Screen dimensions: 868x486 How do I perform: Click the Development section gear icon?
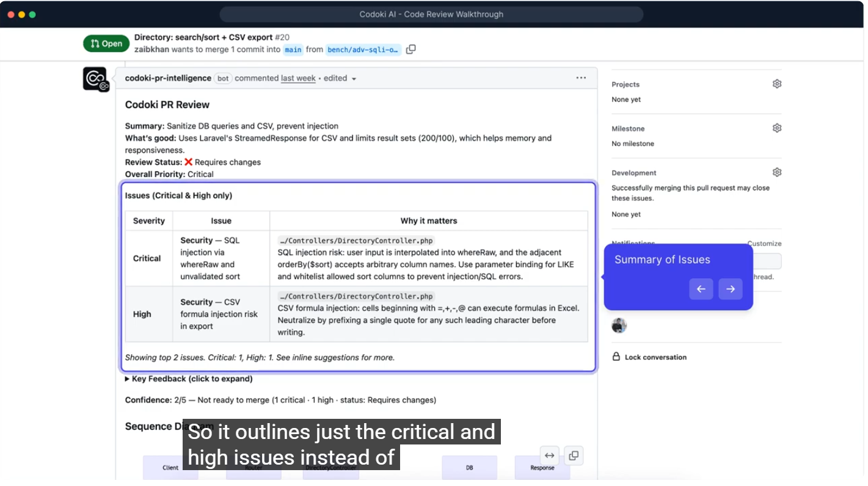[x=777, y=173]
